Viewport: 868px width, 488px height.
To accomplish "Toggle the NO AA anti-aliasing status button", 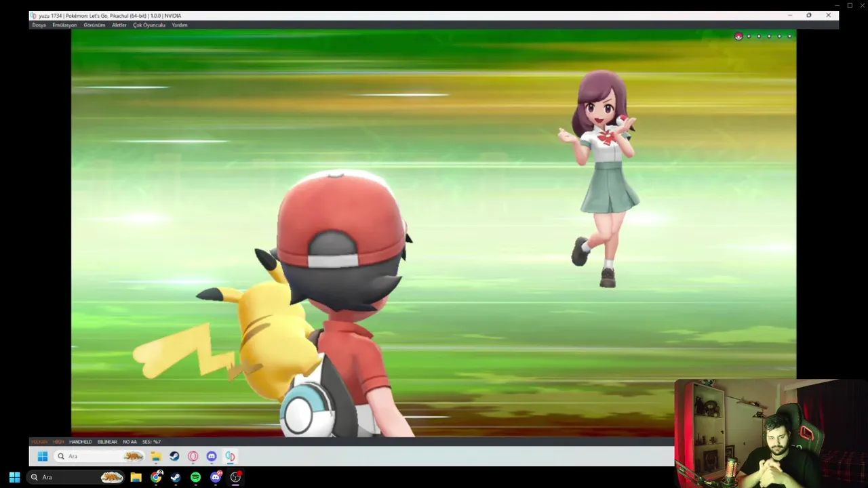I will [130, 442].
